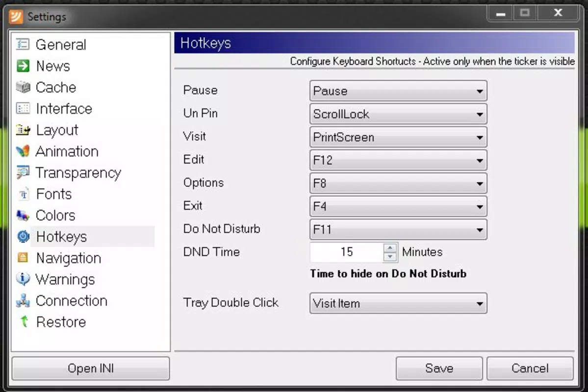Click the Layout icon
Screen dimensions: 588x392
(x=23, y=130)
